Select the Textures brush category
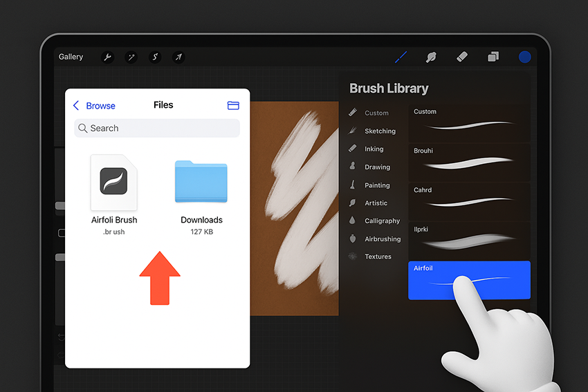 (378, 256)
